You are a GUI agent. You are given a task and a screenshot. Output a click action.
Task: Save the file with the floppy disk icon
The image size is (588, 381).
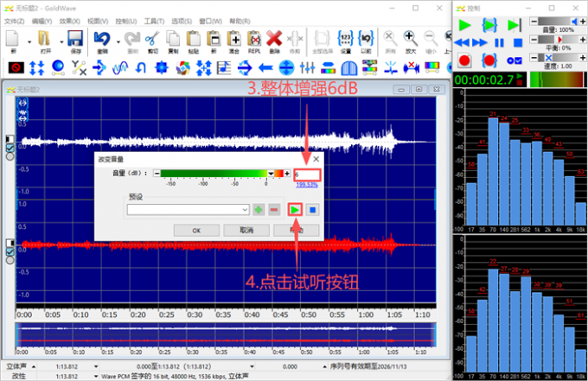pyautogui.click(x=75, y=40)
